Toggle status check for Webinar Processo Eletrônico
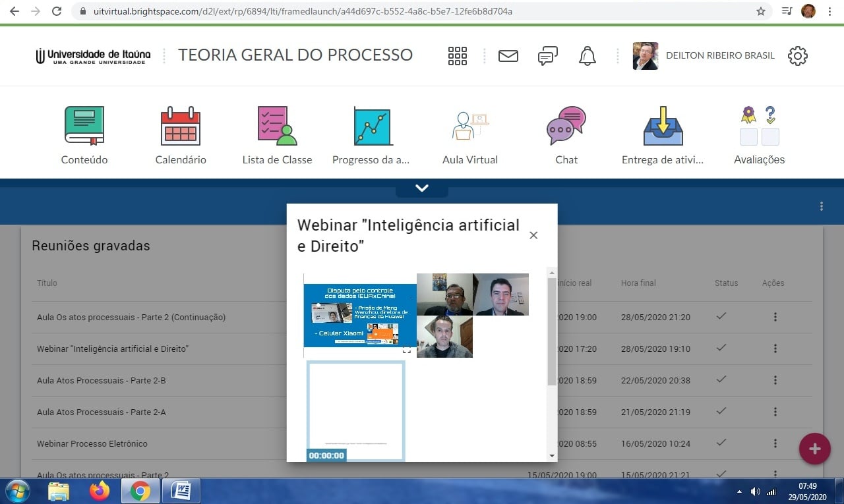The width and height of the screenshot is (844, 504). [721, 443]
